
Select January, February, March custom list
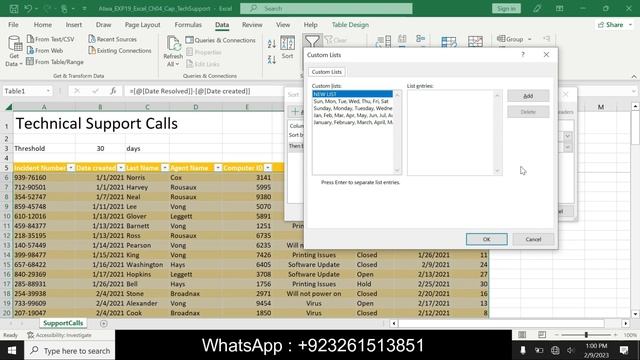click(353, 122)
